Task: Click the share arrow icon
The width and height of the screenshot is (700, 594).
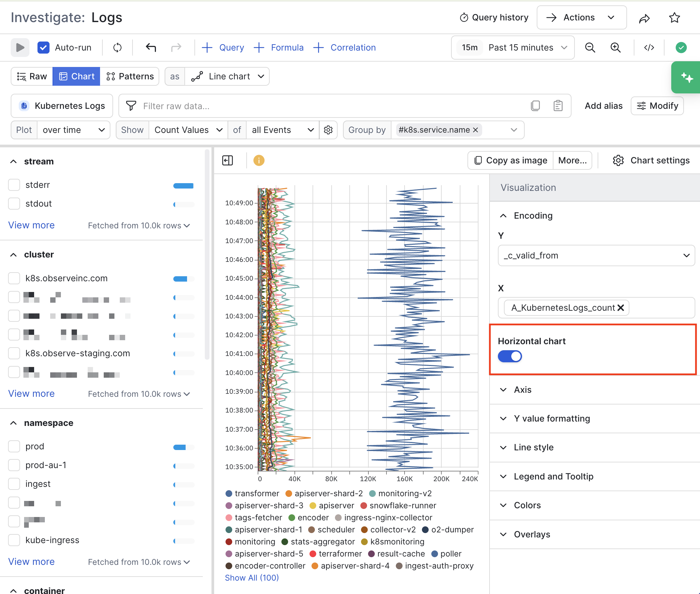Action: [x=644, y=18]
